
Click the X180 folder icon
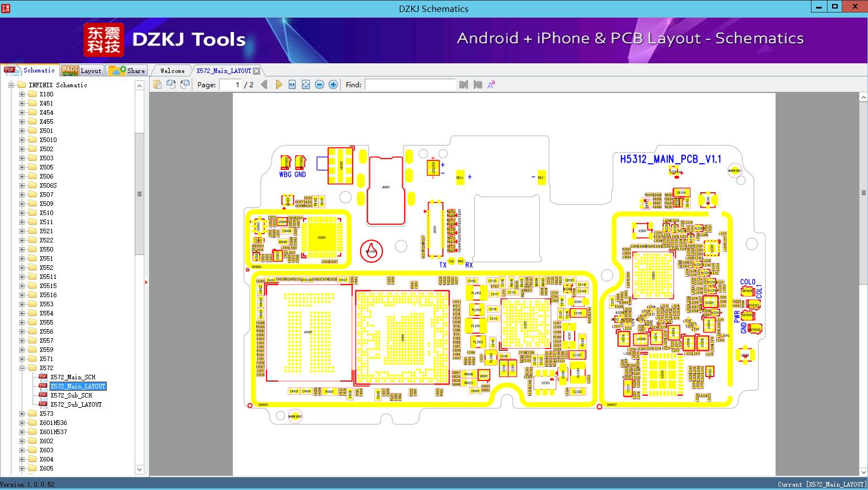[33, 94]
